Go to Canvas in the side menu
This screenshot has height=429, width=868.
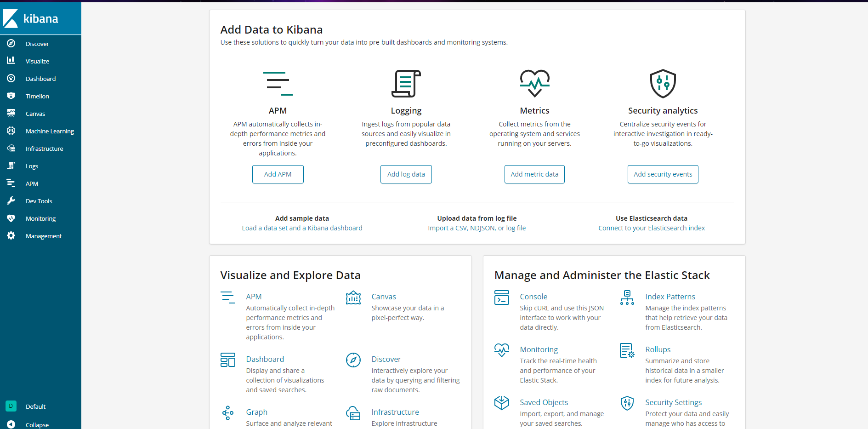35,114
